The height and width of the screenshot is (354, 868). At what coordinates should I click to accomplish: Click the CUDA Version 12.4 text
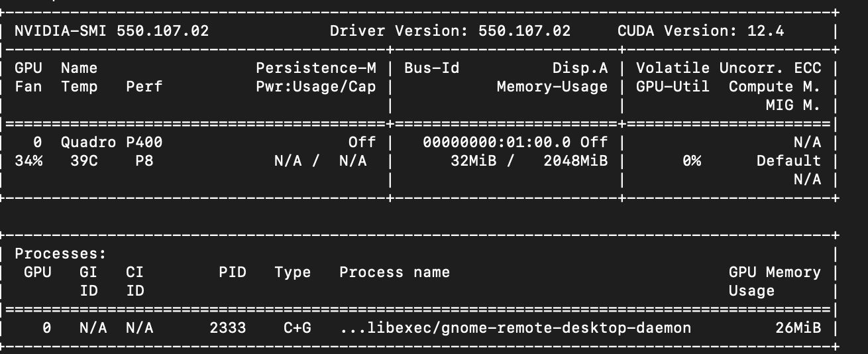[700, 31]
